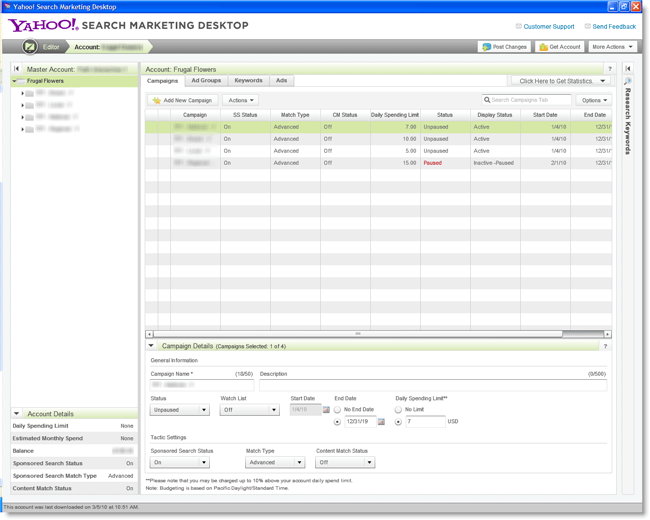Open the Content Match Status dropdown
650x520 pixels.
(345, 462)
